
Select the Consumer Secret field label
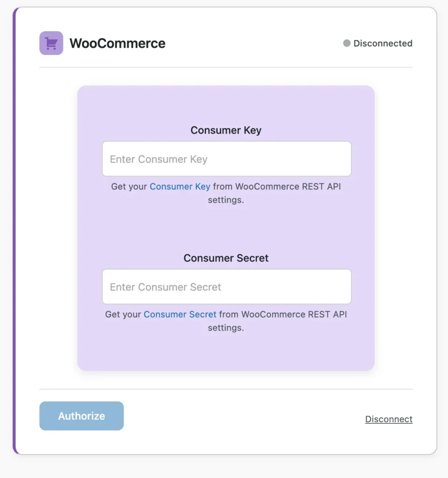(226, 258)
